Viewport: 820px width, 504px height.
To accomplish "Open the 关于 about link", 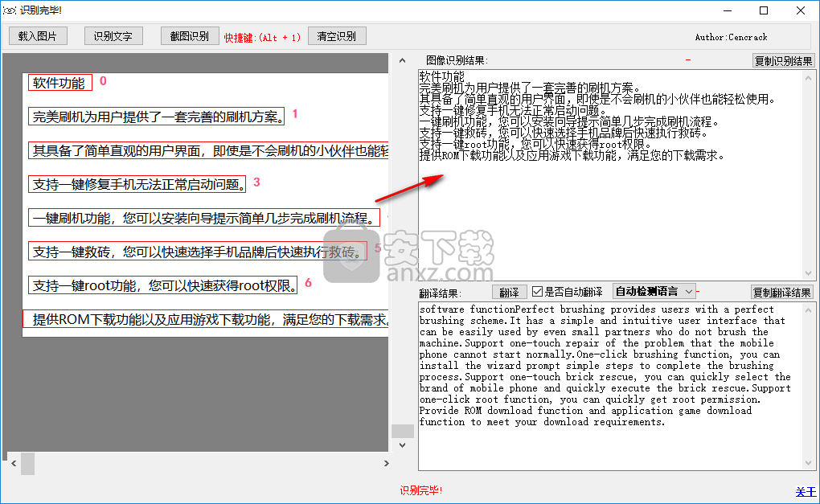I will pyautogui.click(x=806, y=491).
